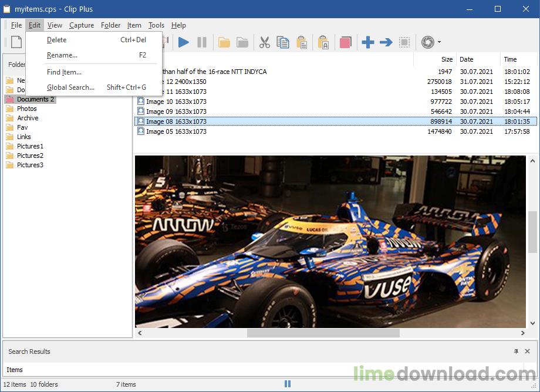
Task: Select the Photos folder
Action: tap(27, 109)
